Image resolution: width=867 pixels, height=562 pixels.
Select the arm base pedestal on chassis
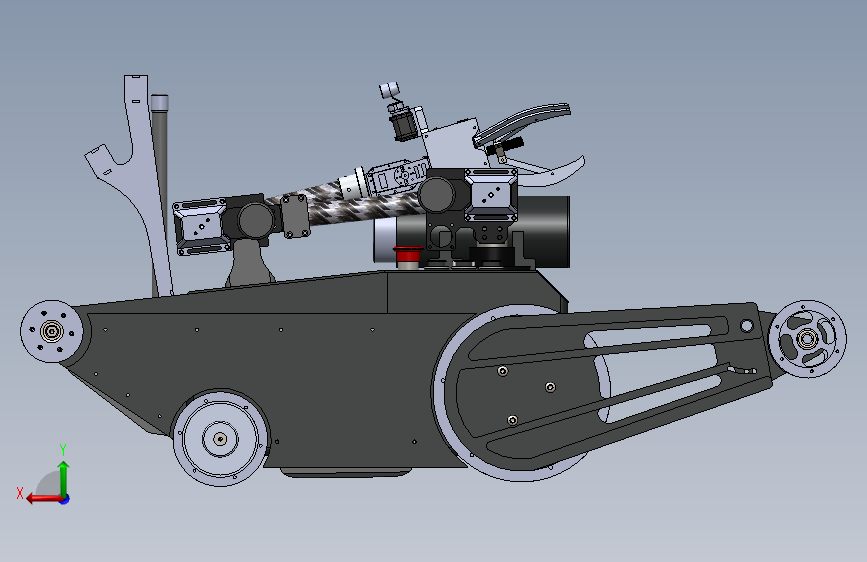point(250,264)
